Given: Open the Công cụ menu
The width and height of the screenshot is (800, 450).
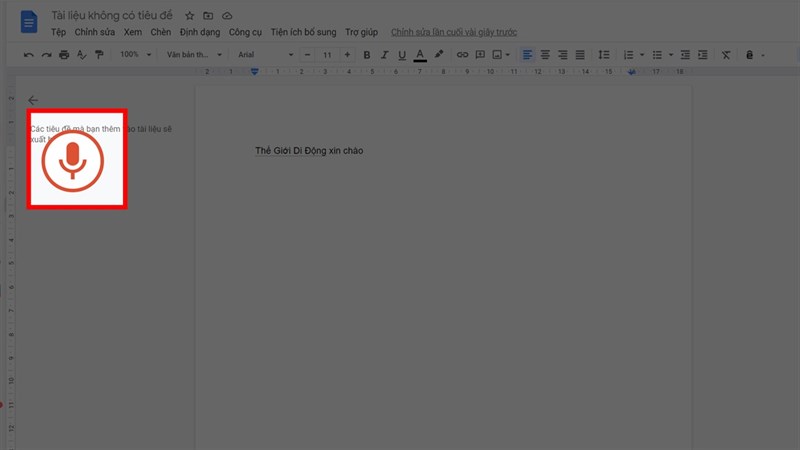Looking at the screenshot, I should (x=245, y=32).
